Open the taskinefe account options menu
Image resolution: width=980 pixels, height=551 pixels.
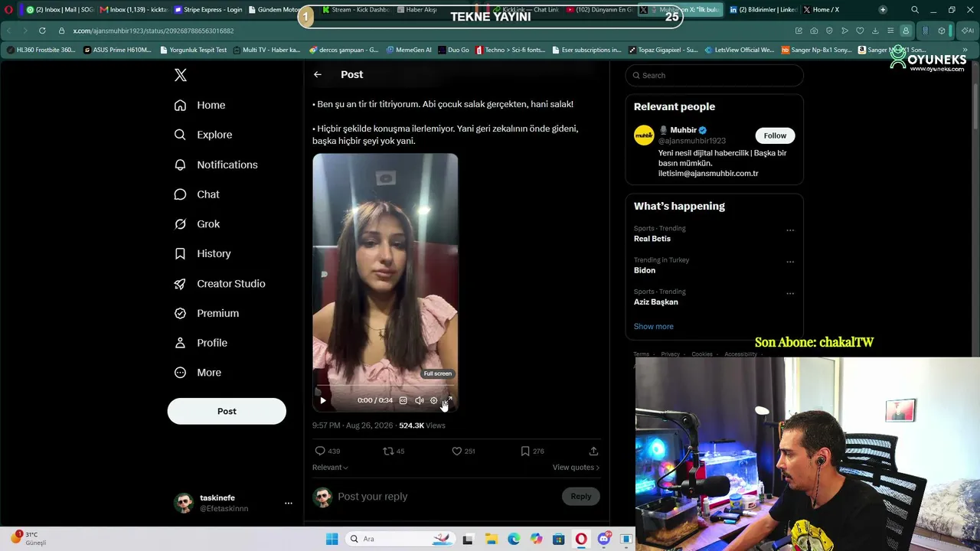pos(289,503)
